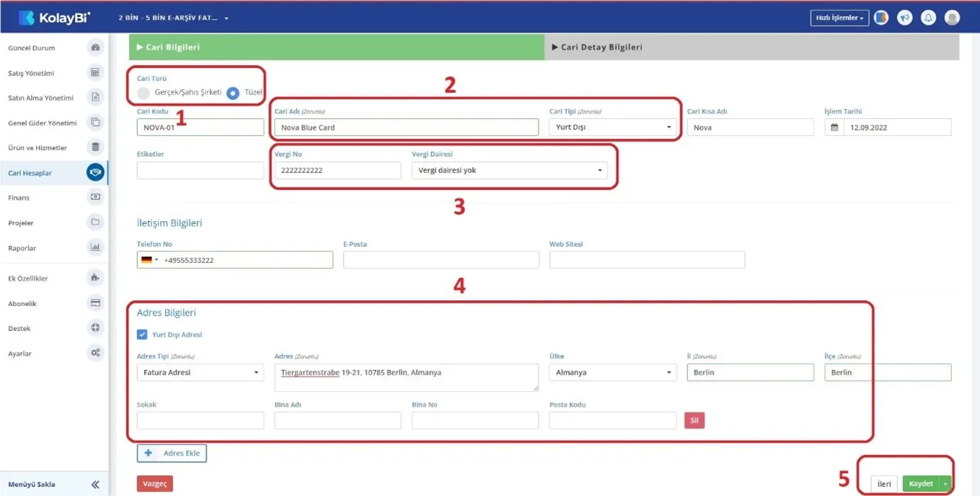Open the user profile avatar

952,18
